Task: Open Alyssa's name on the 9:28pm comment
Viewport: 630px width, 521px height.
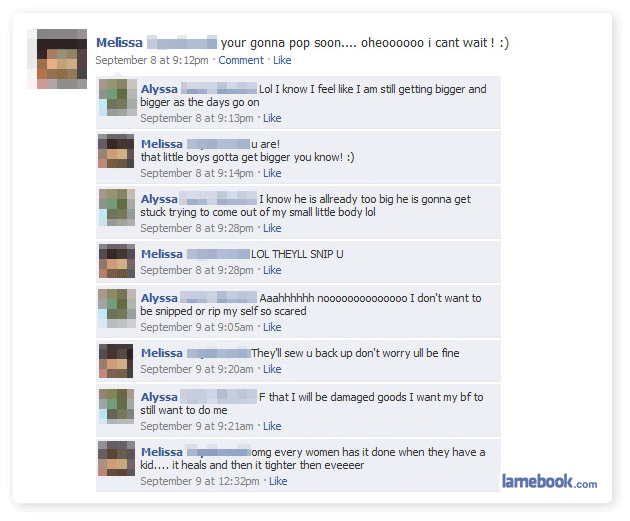Action: [x=159, y=199]
